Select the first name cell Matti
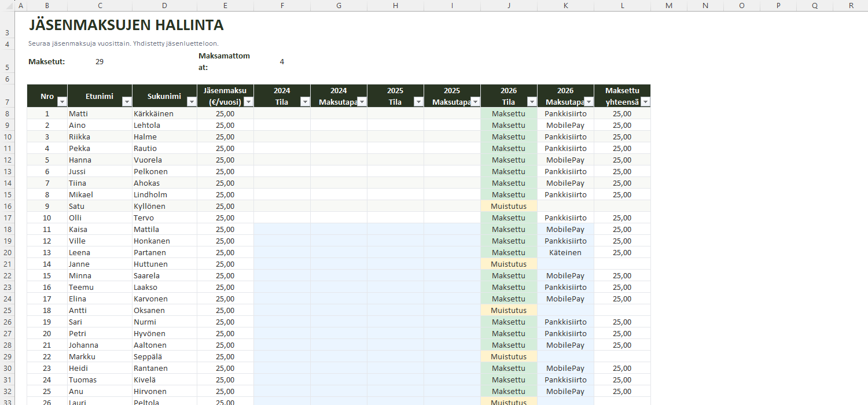Image resolution: width=868 pixels, height=405 pixels. coord(100,113)
